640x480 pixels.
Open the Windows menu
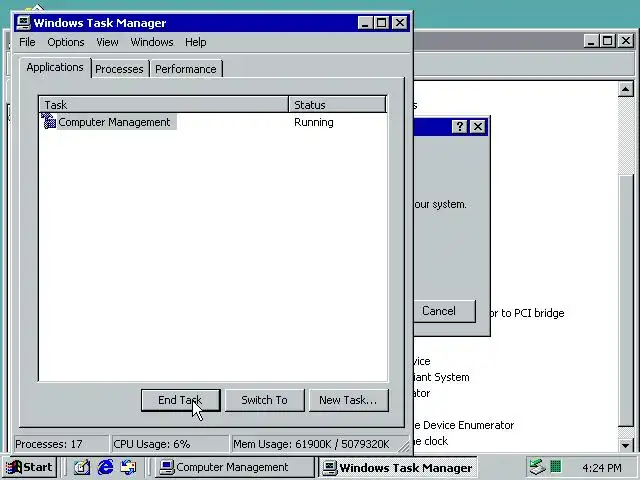(152, 42)
